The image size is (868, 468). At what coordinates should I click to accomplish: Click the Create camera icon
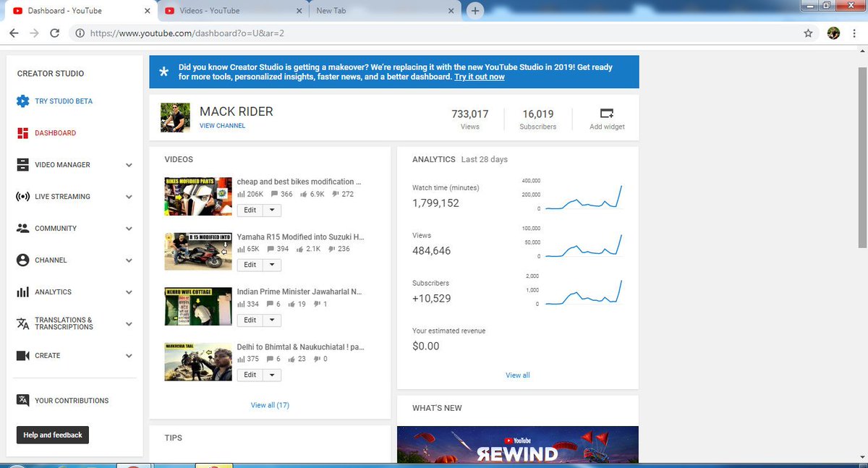pyautogui.click(x=22, y=356)
